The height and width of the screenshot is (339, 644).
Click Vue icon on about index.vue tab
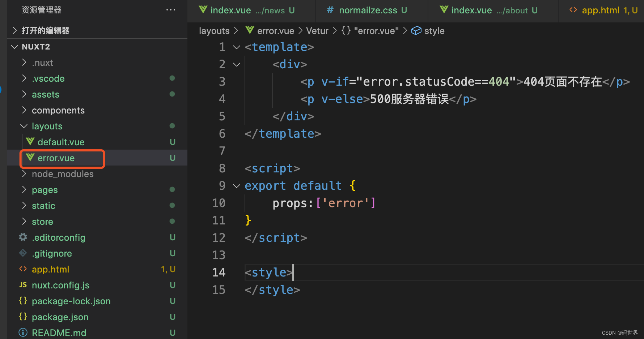pyautogui.click(x=444, y=10)
